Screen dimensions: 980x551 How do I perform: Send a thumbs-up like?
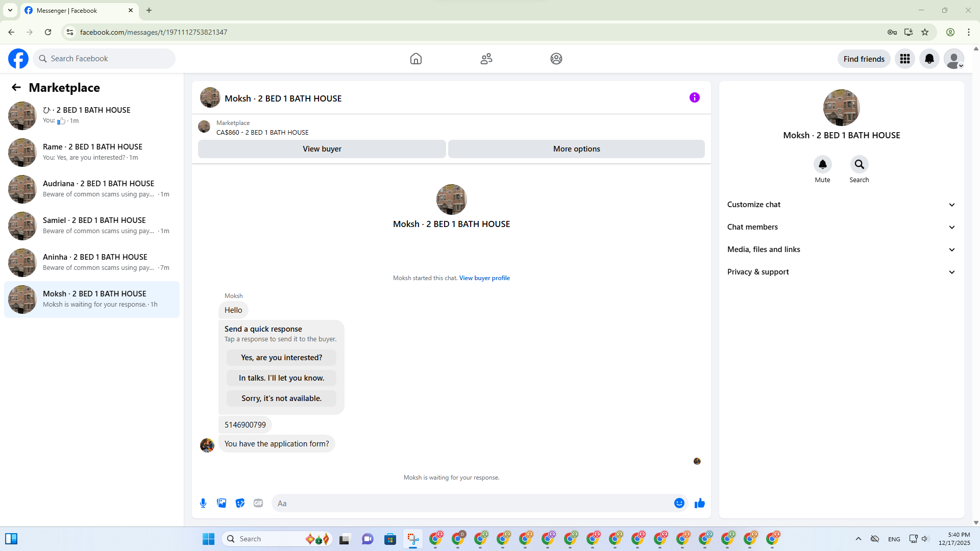pyautogui.click(x=699, y=503)
